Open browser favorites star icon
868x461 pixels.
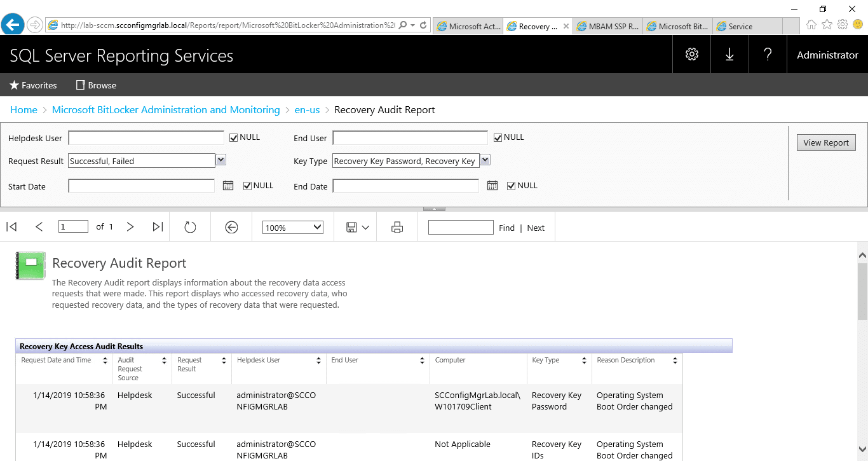pyautogui.click(x=827, y=24)
